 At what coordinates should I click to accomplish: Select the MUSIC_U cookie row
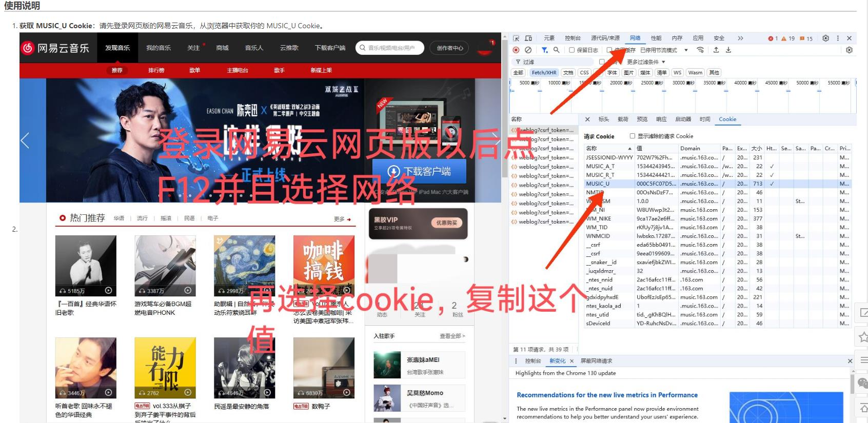click(718, 184)
